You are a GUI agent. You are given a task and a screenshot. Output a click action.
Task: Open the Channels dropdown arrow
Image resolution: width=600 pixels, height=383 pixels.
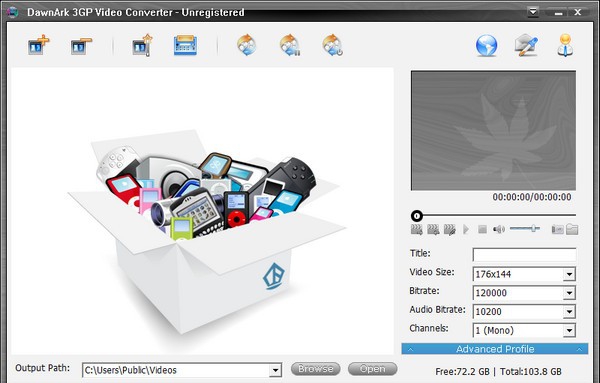(x=569, y=331)
